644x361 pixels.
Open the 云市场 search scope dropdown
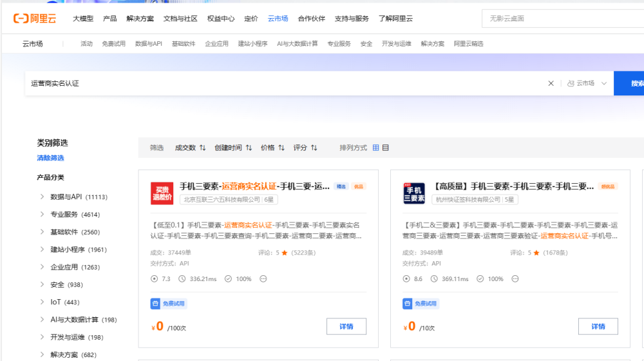coord(587,83)
